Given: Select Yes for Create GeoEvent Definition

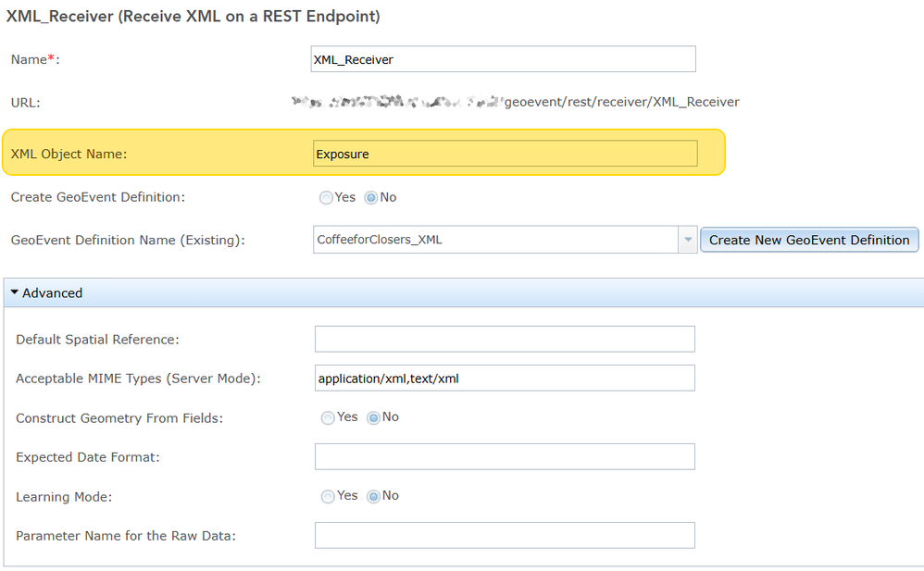Looking at the screenshot, I should 326,198.
